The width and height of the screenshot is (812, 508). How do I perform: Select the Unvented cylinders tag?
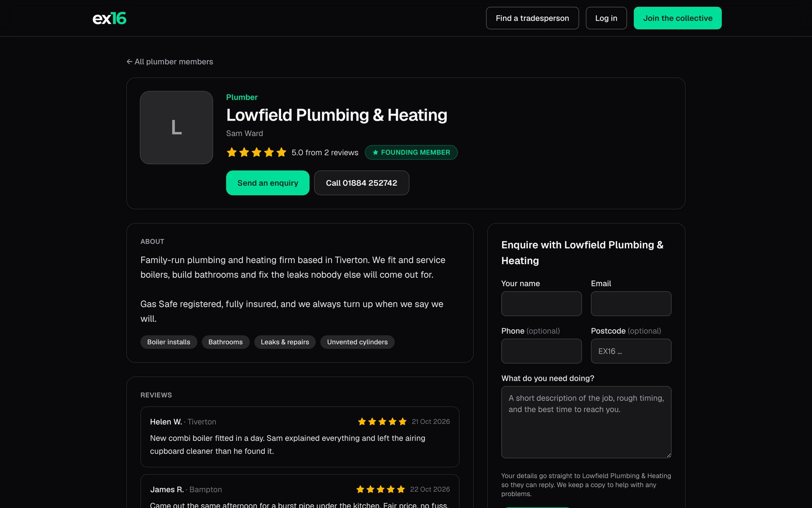click(x=357, y=342)
